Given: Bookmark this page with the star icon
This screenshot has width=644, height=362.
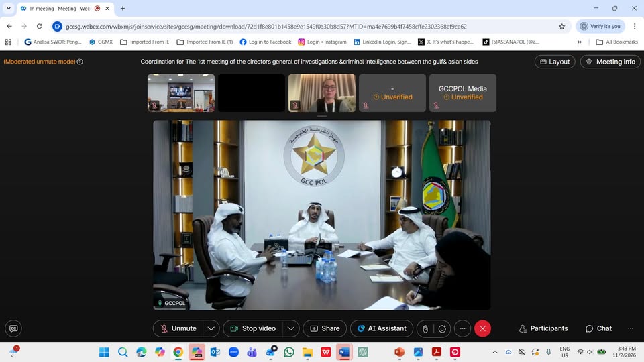Looking at the screenshot, I should click(x=561, y=27).
